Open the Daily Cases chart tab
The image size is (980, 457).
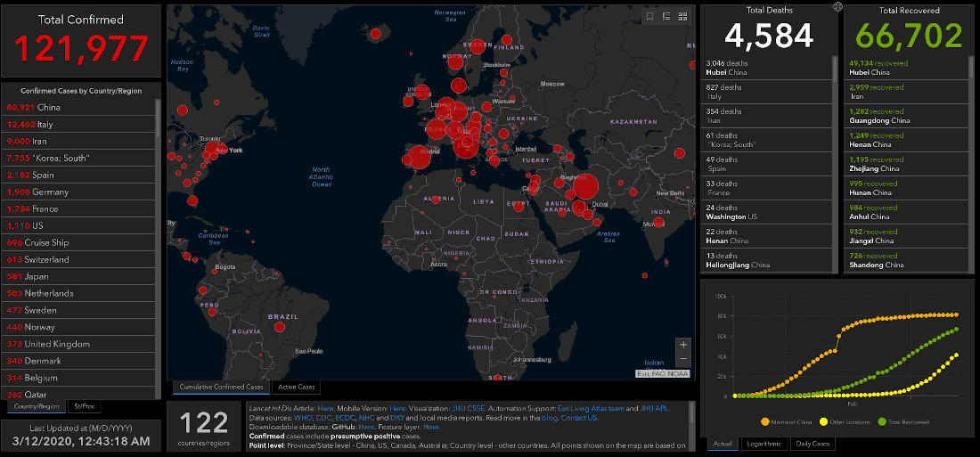point(813,444)
